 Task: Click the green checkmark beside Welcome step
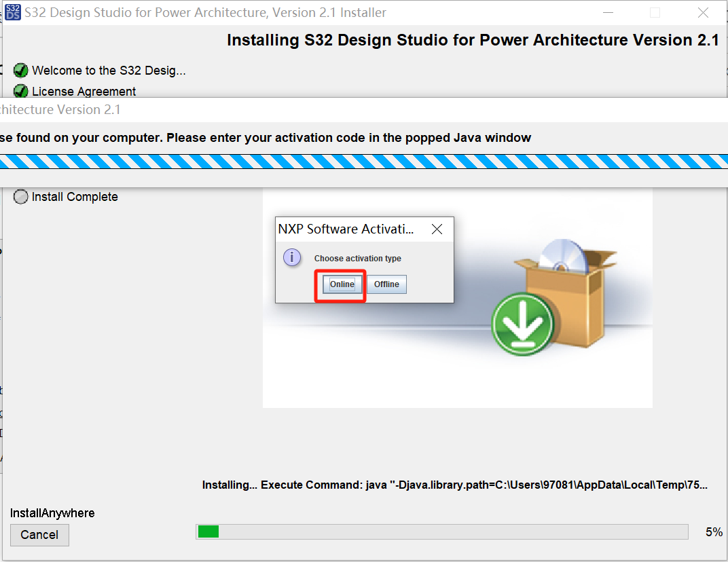pos(20,71)
